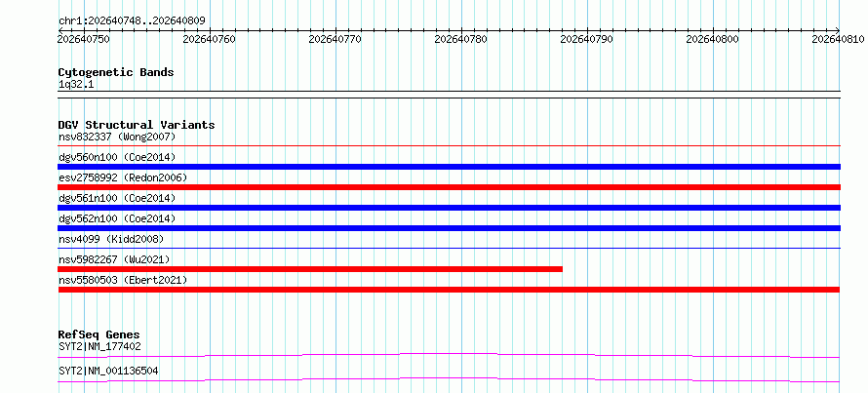Open the dgv561n100 (Coe2014) variant label
The width and height of the screenshot is (868, 393).
coord(117,198)
